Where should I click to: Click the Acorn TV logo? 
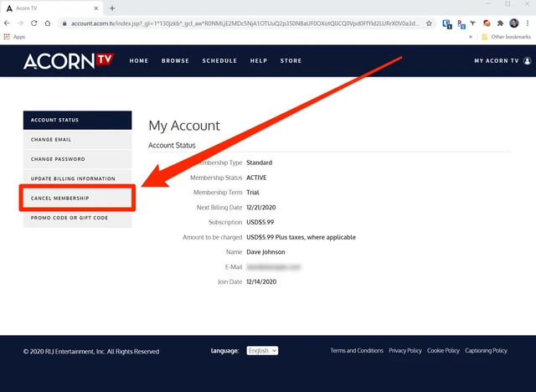pos(69,61)
